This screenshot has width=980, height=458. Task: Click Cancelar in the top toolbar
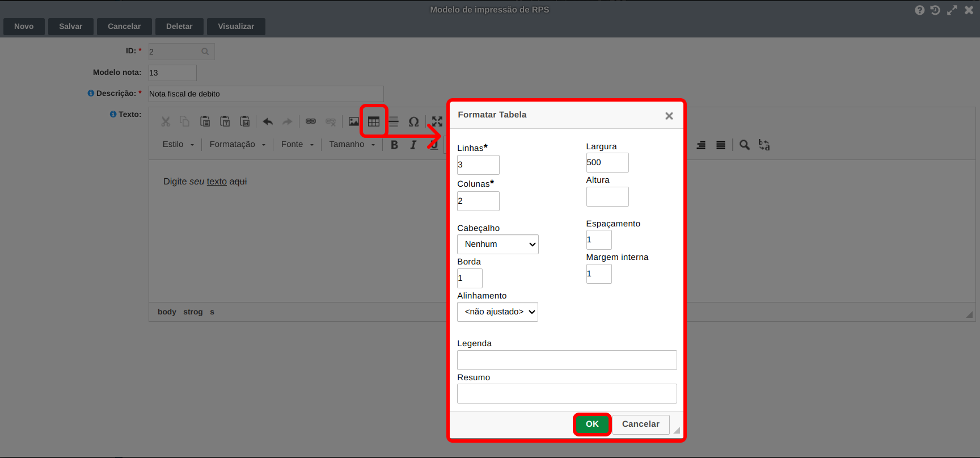tap(124, 27)
